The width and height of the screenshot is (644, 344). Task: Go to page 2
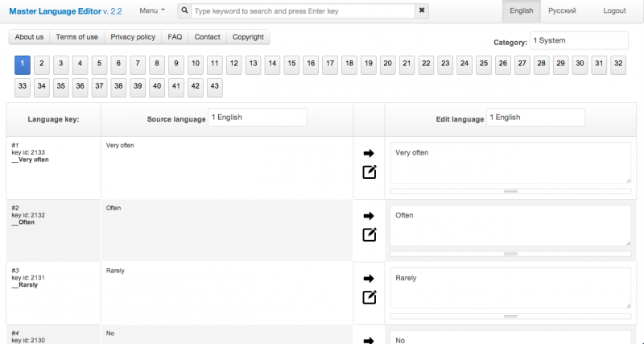(42, 65)
